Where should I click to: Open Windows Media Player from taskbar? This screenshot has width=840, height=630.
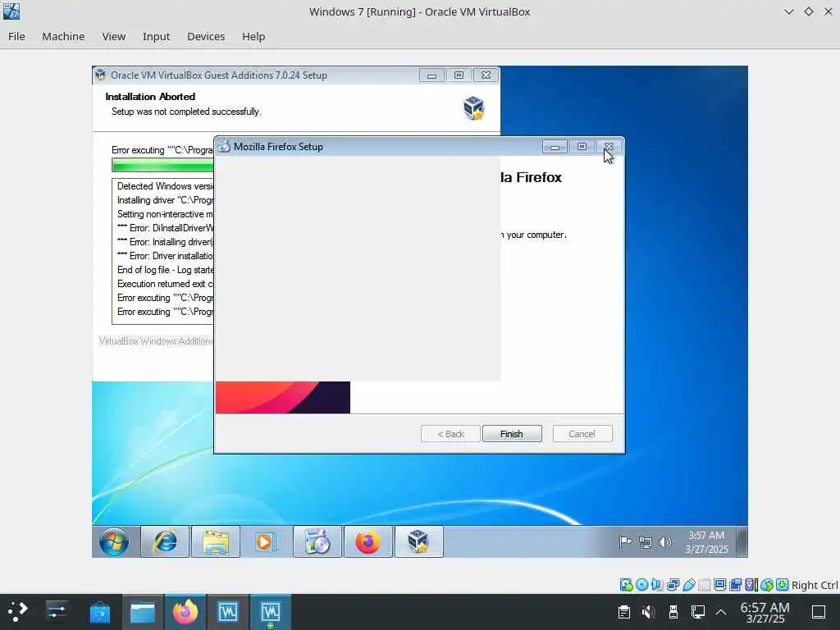pos(266,541)
